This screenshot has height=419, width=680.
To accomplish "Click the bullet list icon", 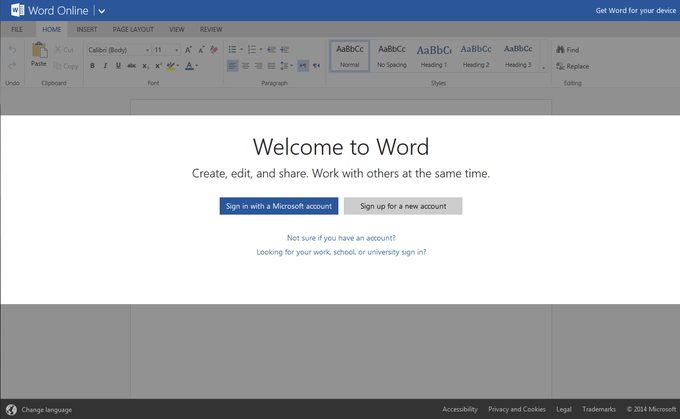I will coord(232,50).
